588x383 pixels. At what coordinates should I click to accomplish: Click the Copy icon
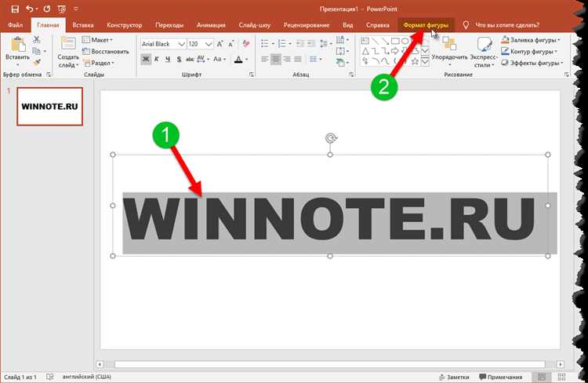coord(36,51)
